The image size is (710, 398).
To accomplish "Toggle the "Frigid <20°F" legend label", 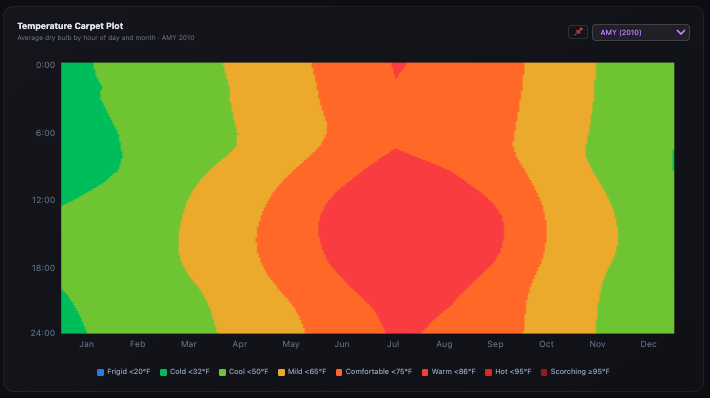I will tap(129, 372).
